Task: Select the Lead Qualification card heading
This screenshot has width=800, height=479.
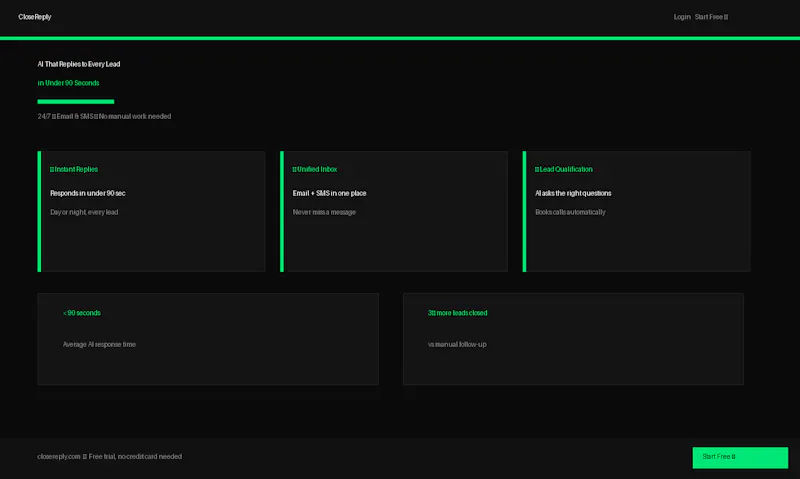Action: 564,169
